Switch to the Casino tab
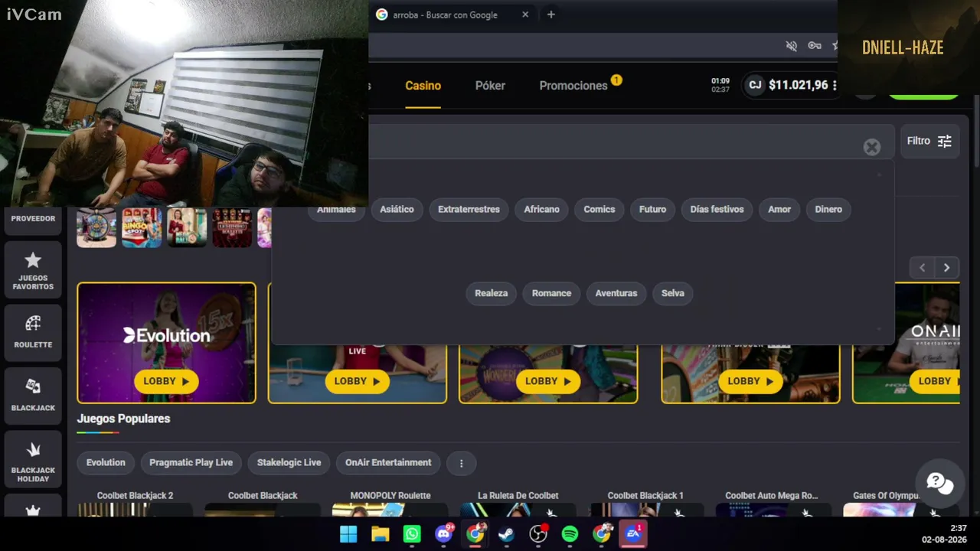The image size is (980, 551). (x=423, y=86)
